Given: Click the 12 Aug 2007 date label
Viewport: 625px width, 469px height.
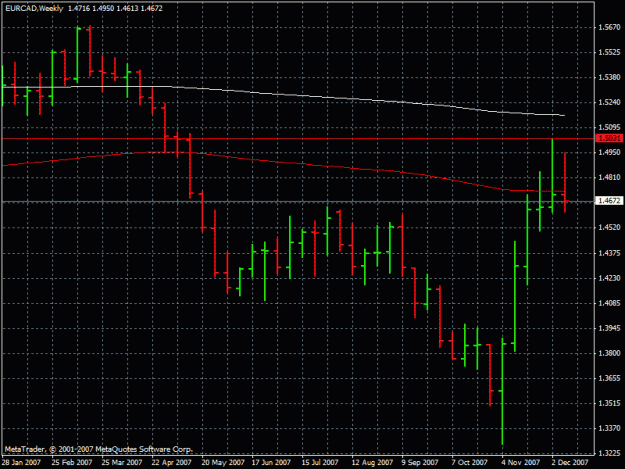Looking at the screenshot, I should pos(372,463).
